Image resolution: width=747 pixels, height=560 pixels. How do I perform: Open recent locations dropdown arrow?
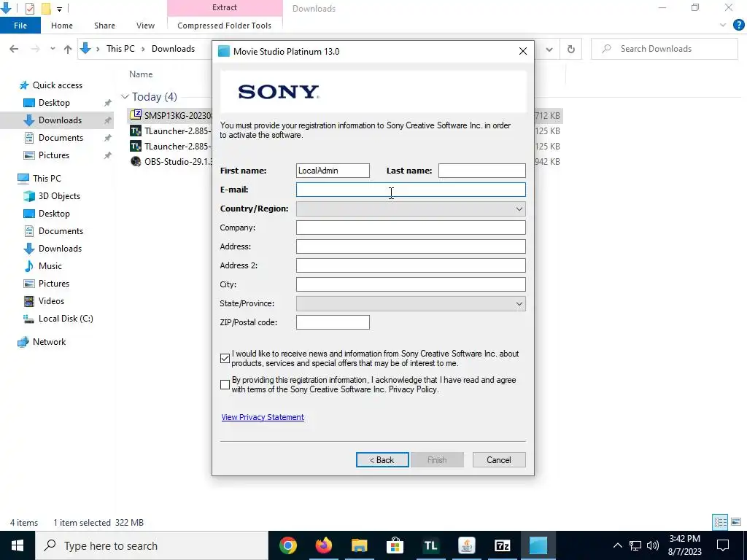click(53, 49)
